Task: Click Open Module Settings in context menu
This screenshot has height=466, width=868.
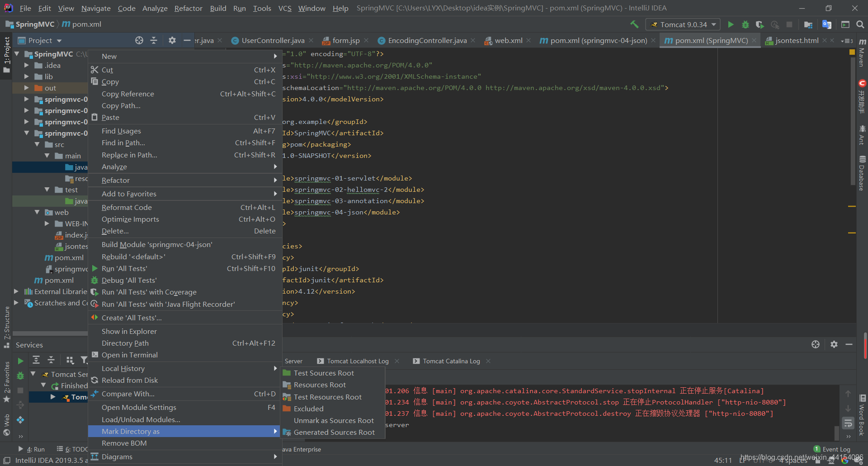Action: pos(185,408)
